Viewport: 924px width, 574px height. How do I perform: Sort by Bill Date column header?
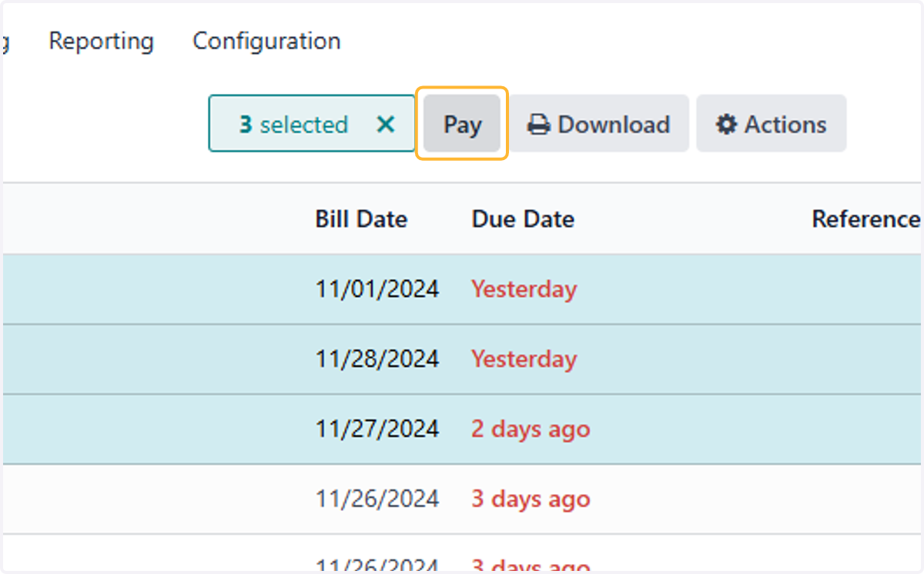(361, 219)
